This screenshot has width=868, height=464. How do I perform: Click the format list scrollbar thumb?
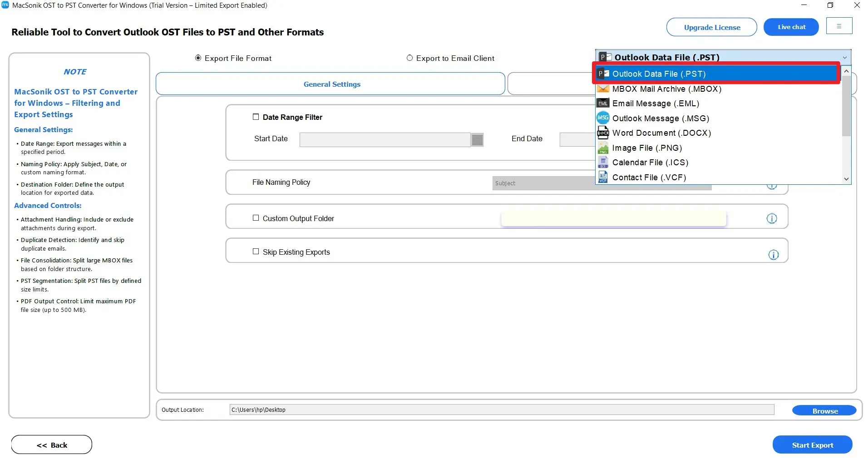[x=846, y=106]
